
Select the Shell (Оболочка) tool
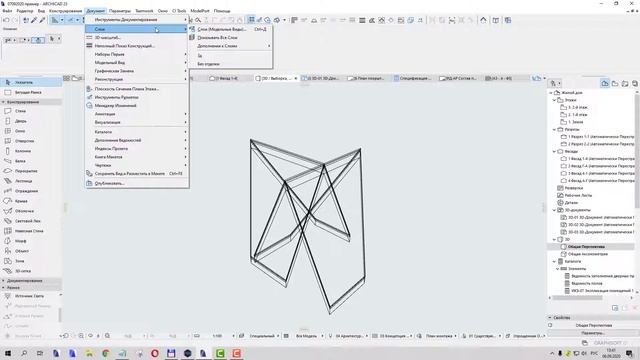click(31, 211)
